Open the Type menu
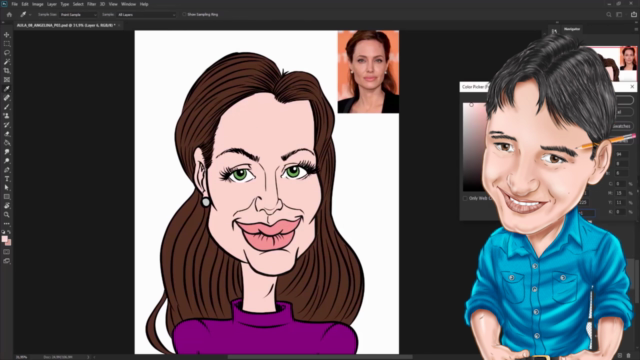640x360 pixels. pyautogui.click(x=64, y=4)
